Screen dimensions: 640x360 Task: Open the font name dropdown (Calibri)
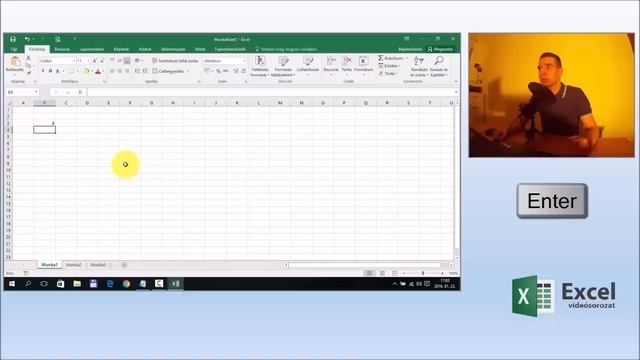(74, 60)
